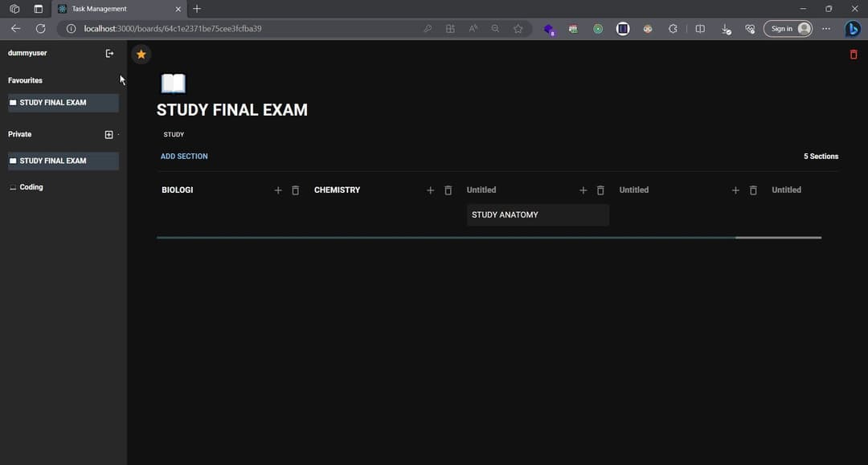This screenshot has height=465, width=868.
Task: Edit the STUDY FINAL EXAM board title
Action: point(231,110)
